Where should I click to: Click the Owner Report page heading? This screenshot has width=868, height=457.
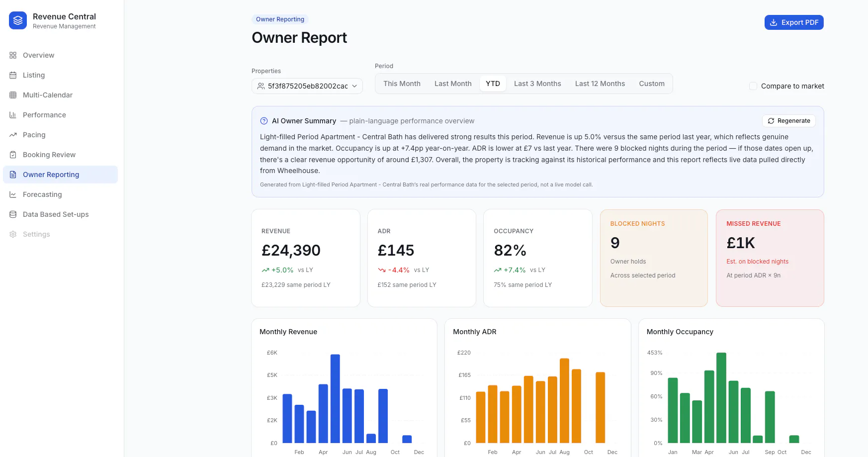tap(299, 38)
